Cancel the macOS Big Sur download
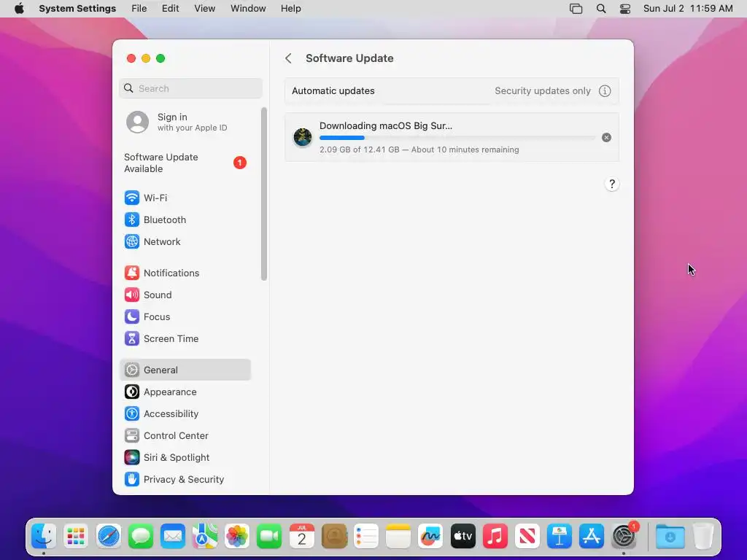 tap(606, 138)
